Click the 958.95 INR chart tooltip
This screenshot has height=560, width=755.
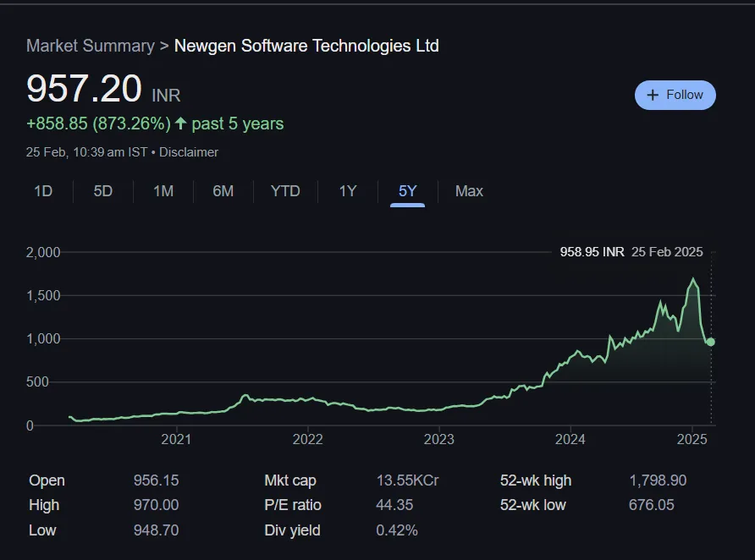click(592, 252)
